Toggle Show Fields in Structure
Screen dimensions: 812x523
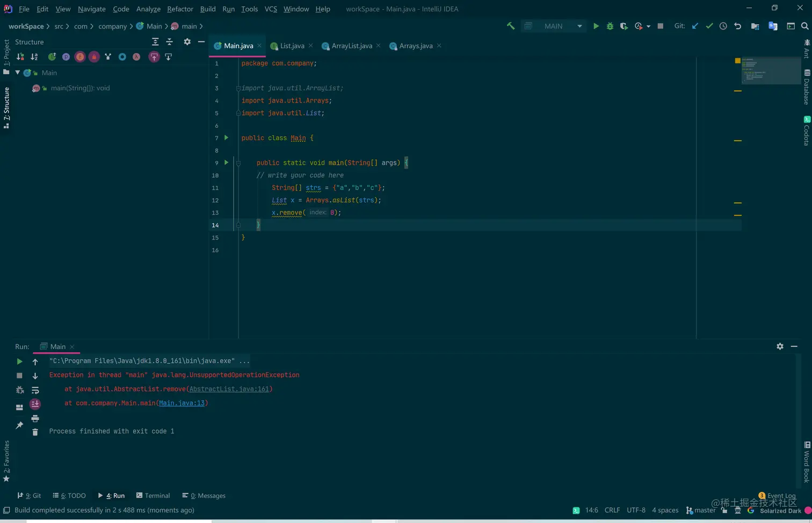click(x=80, y=56)
